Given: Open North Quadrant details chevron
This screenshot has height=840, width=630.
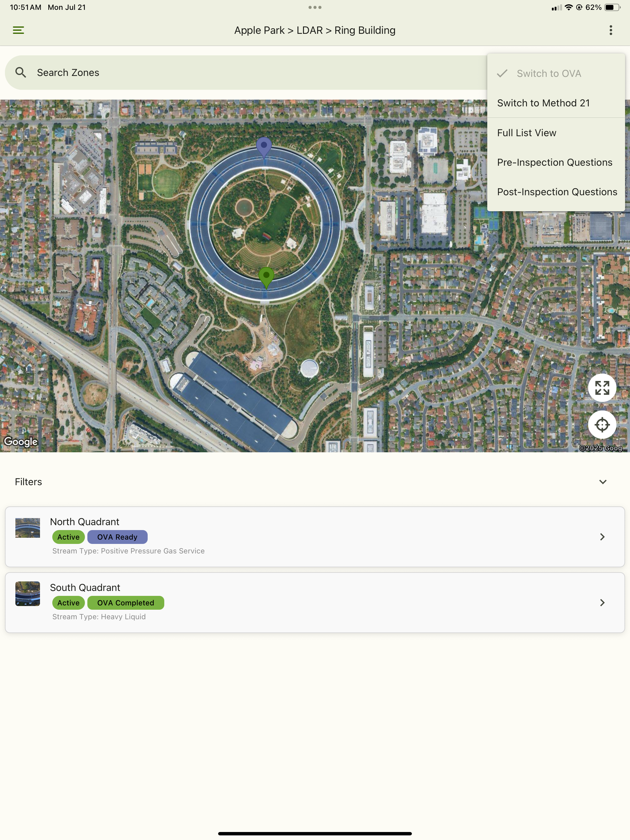Looking at the screenshot, I should coord(602,537).
